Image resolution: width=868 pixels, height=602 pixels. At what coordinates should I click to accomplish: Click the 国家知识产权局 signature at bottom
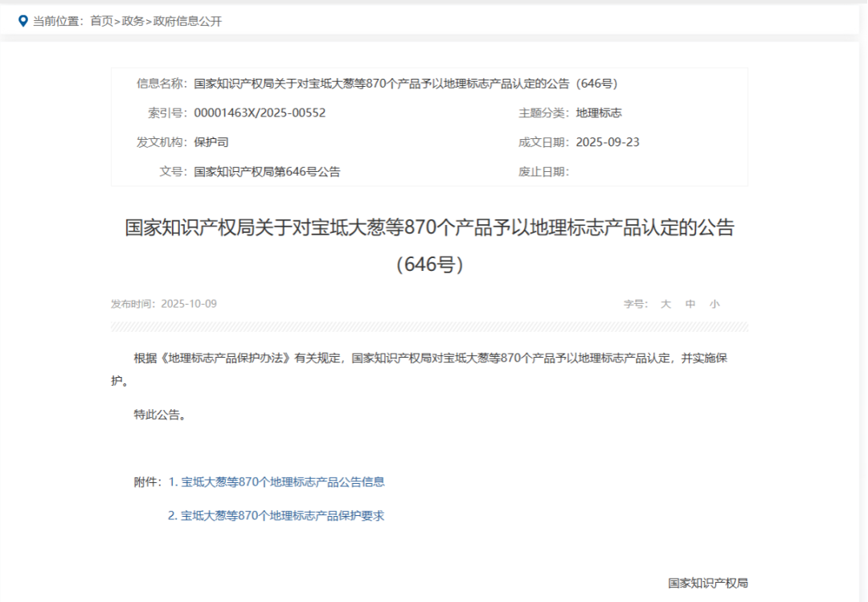[x=707, y=583]
